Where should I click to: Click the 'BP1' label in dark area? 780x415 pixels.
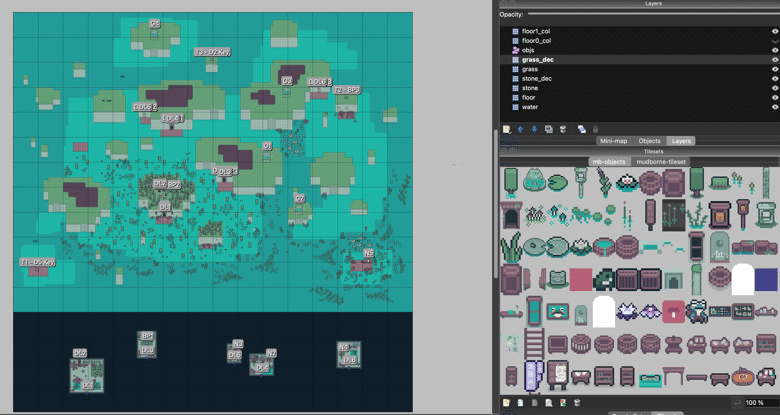point(147,336)
